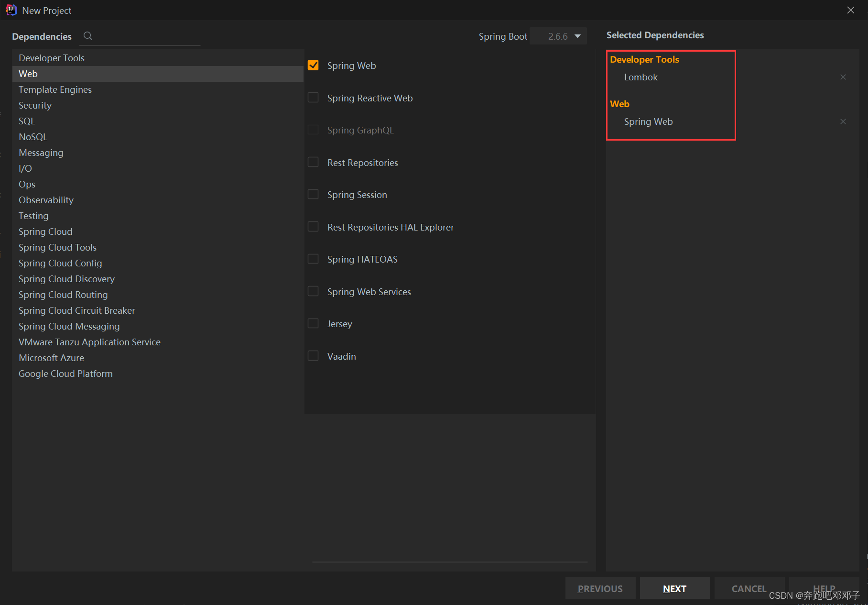Check the Spring HATEOAS checkbox

tap(313, 259)
